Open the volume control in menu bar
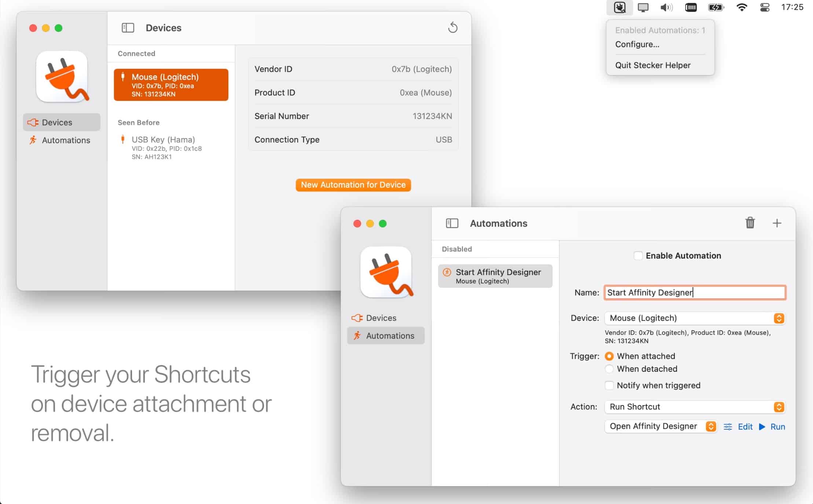813x504 pixels. pos(666,8)
